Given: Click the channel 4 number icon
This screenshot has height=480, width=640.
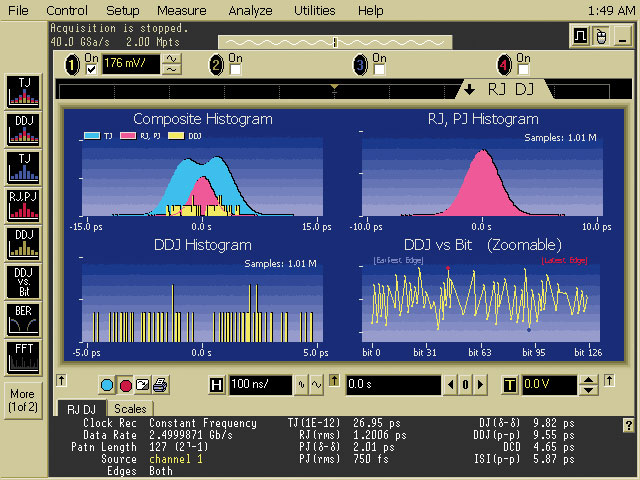Looking at the screenshot, I should [504, 65].
